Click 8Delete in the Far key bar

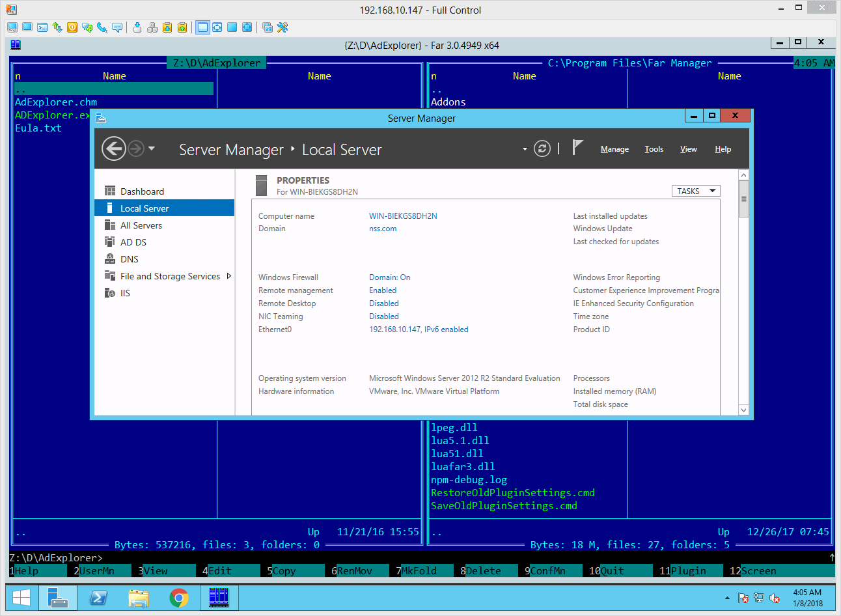click(x=489, y=571)
